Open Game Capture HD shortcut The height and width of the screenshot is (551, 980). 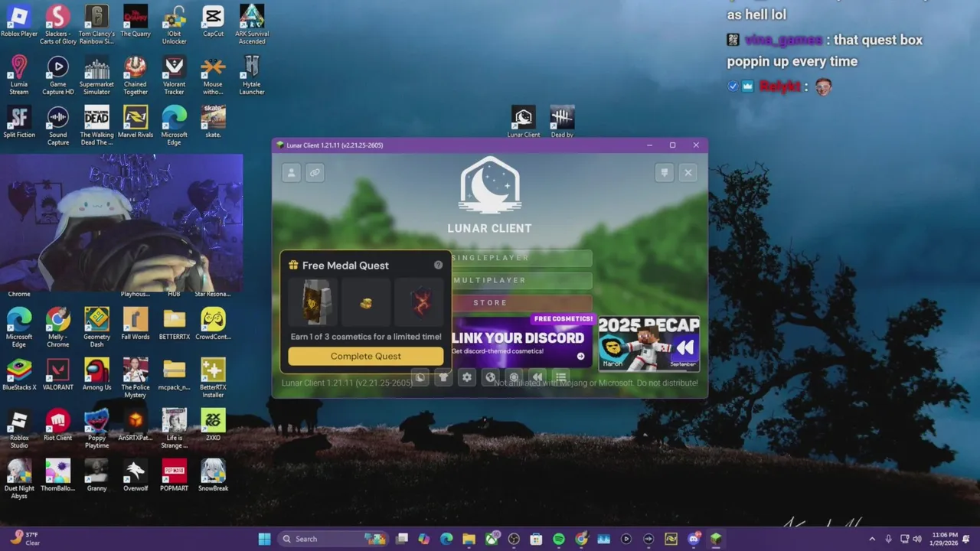click(x=58, y=75)
